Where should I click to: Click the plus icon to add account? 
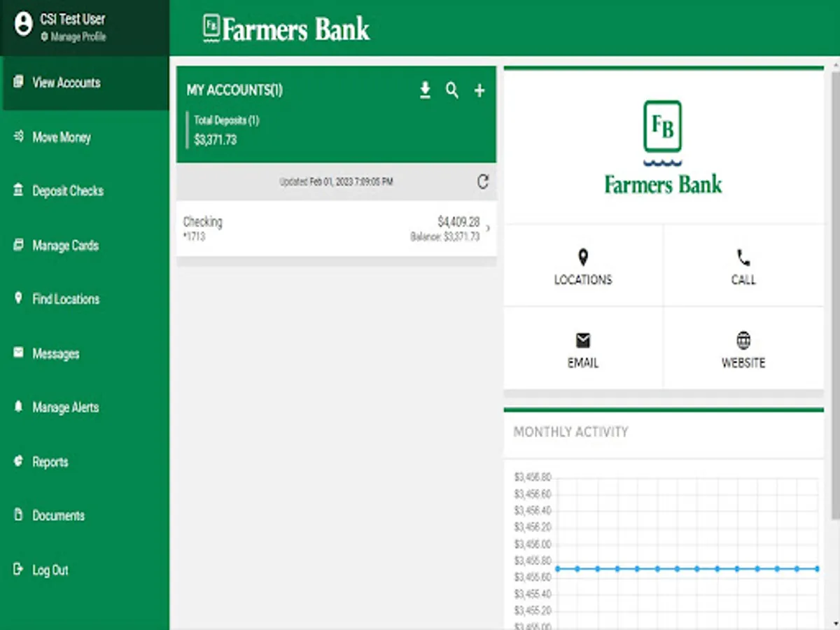[479, 90]
